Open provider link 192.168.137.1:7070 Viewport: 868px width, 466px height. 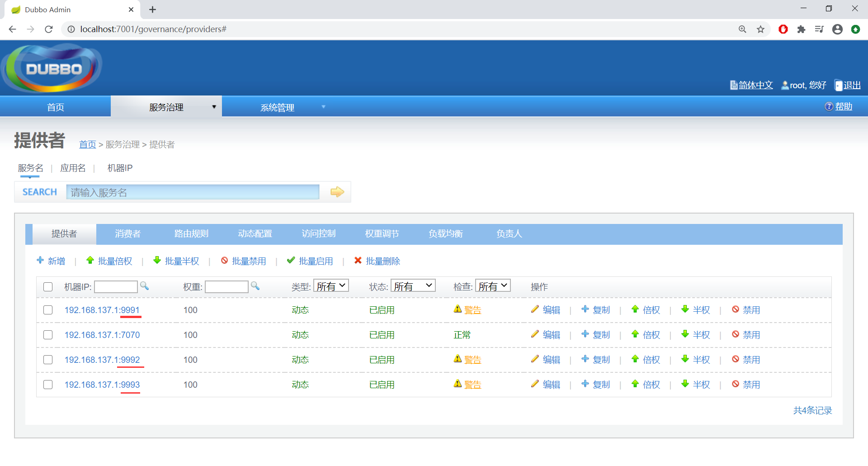(x=102, y=335)
